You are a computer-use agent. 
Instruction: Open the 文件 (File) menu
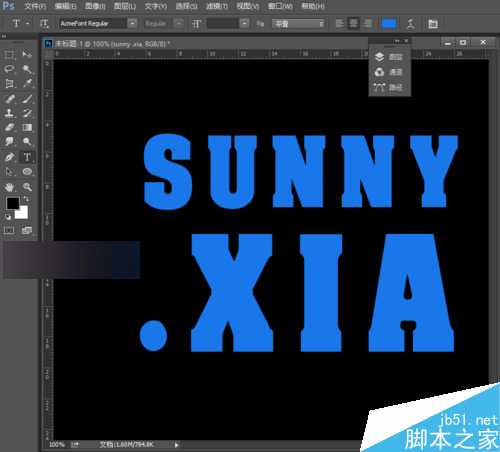tap(35, 6)
